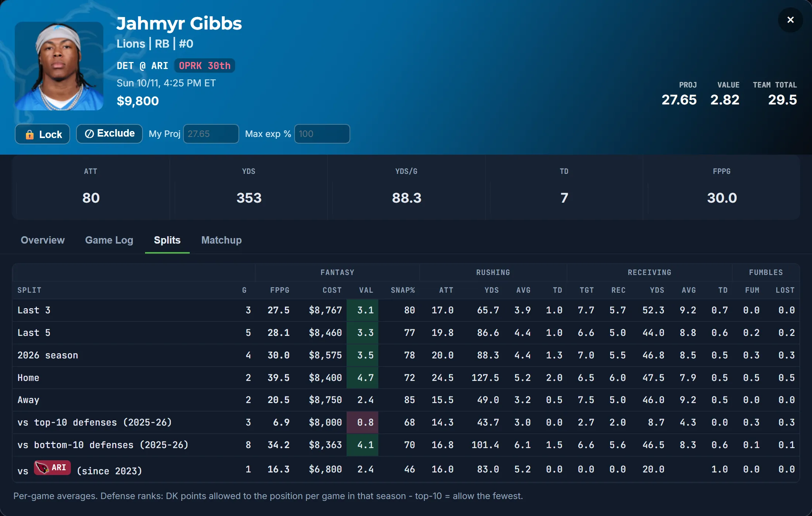This screenshot has height=516, width=812.
Task: Click the LOST column header
Action: pyautogui.click(x=785, y=290)
